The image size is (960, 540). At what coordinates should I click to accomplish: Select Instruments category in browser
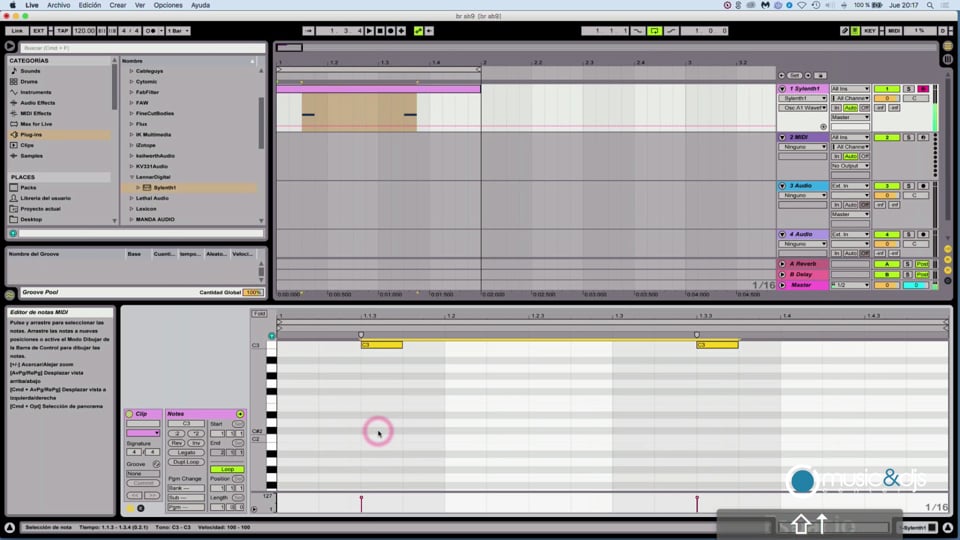(36, 92)
